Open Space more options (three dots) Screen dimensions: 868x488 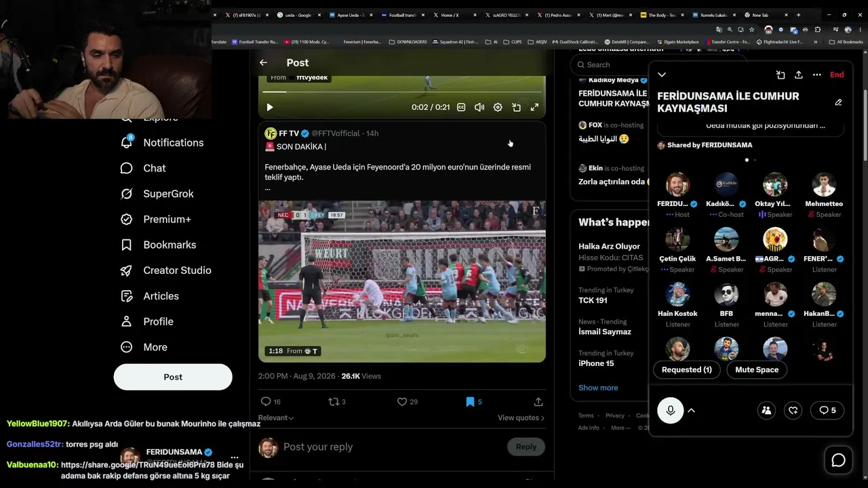817,75
